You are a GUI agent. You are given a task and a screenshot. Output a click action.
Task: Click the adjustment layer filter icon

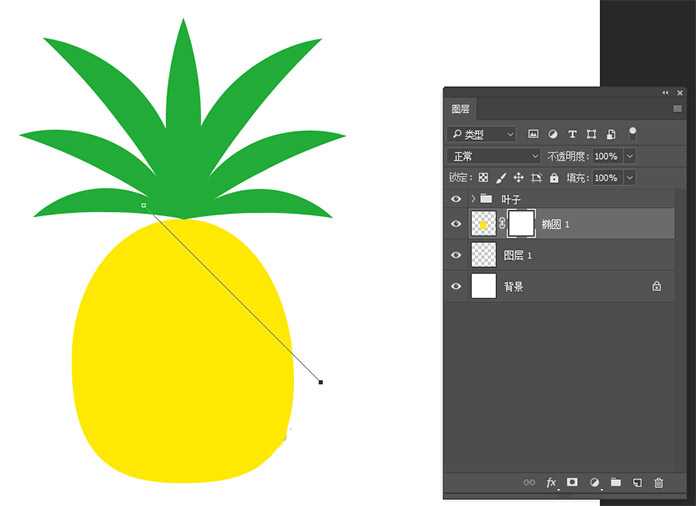pos(553,134)
